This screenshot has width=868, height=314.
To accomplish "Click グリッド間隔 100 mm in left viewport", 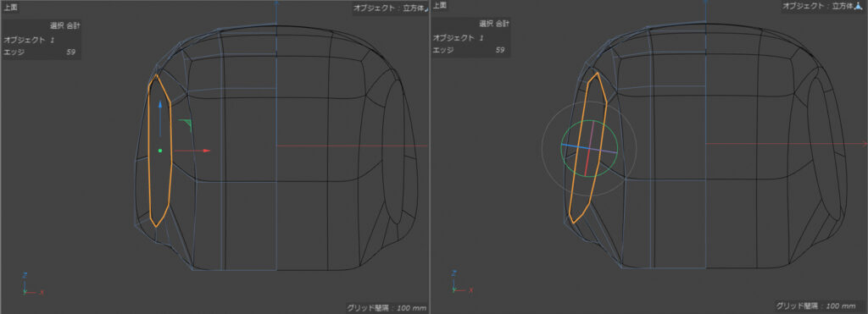I will [386, 307].
